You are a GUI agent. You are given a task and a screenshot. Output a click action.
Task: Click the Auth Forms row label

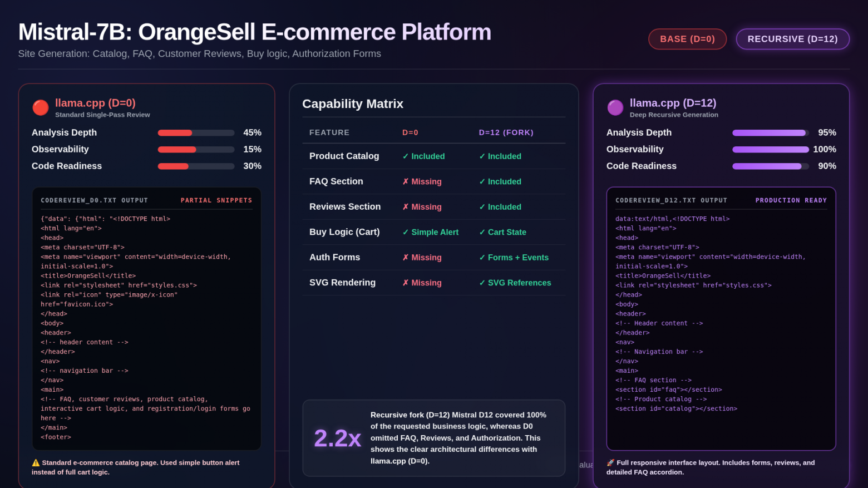pos(334,257)
